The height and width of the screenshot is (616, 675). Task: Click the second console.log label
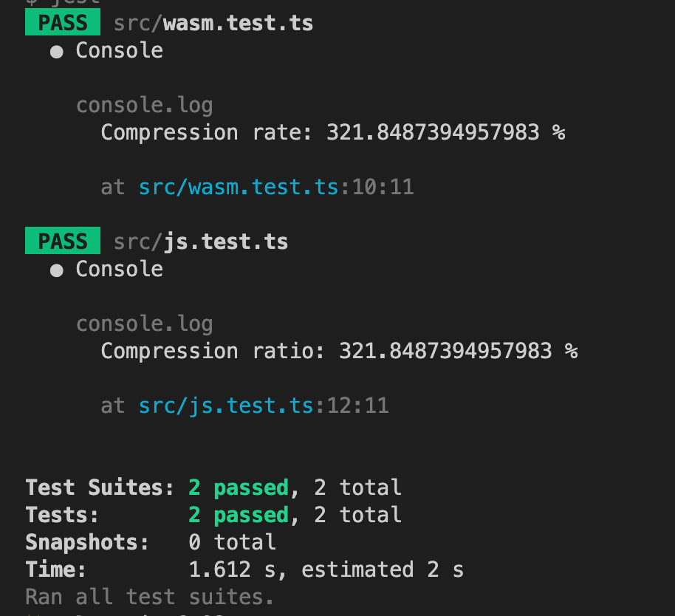145,324
